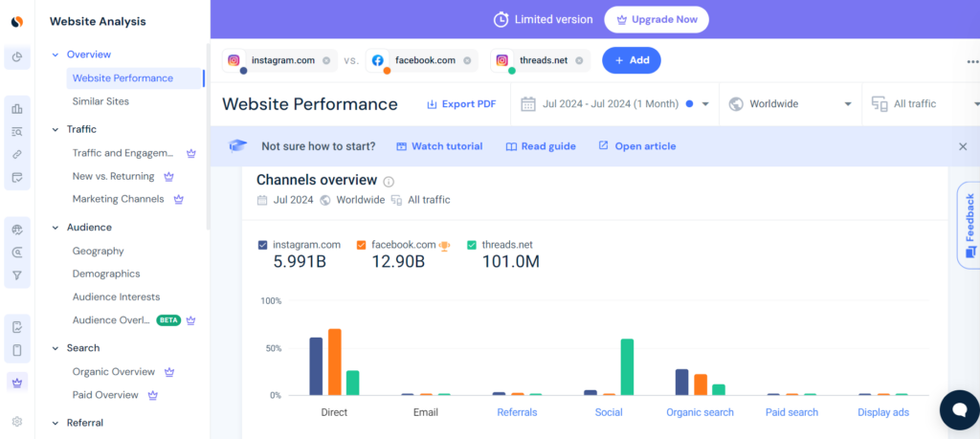Image resolution: width=980 pixels, height=439 pixels.
Task: Click the globe icon in left rail
Action: [x=17, y=230]
